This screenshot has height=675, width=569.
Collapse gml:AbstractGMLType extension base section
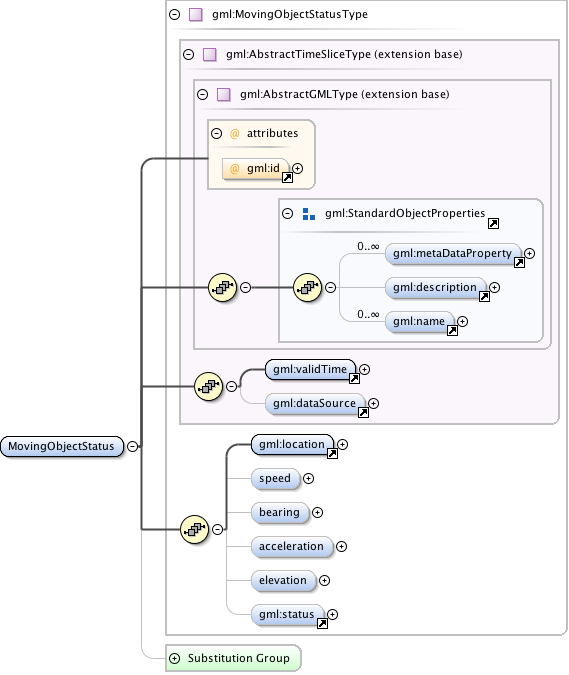202,95
